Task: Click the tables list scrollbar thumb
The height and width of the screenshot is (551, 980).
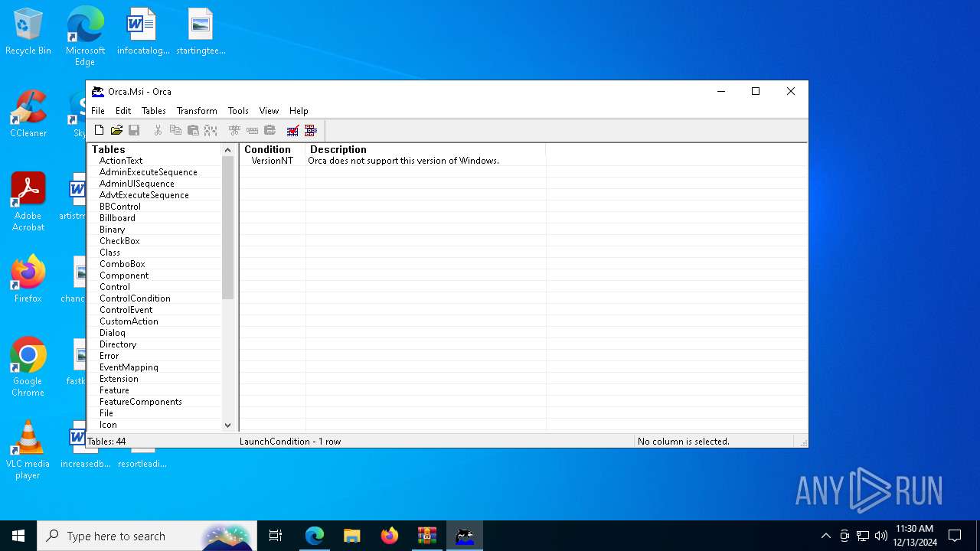Action: coord(227,227)
